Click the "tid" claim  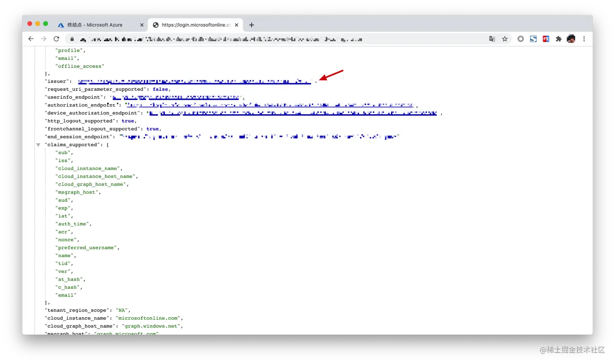tap(63, 264)
